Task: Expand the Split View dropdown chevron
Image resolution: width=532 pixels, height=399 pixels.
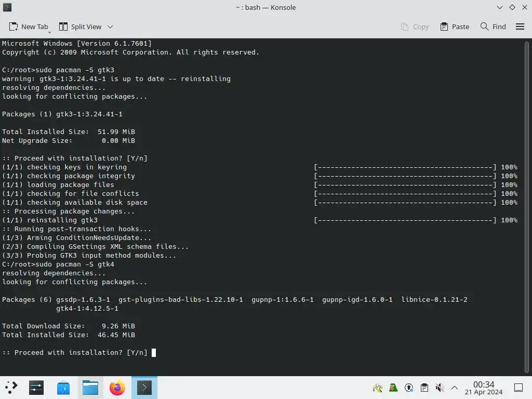Action: pyautogui.click(x=110, y=27)
